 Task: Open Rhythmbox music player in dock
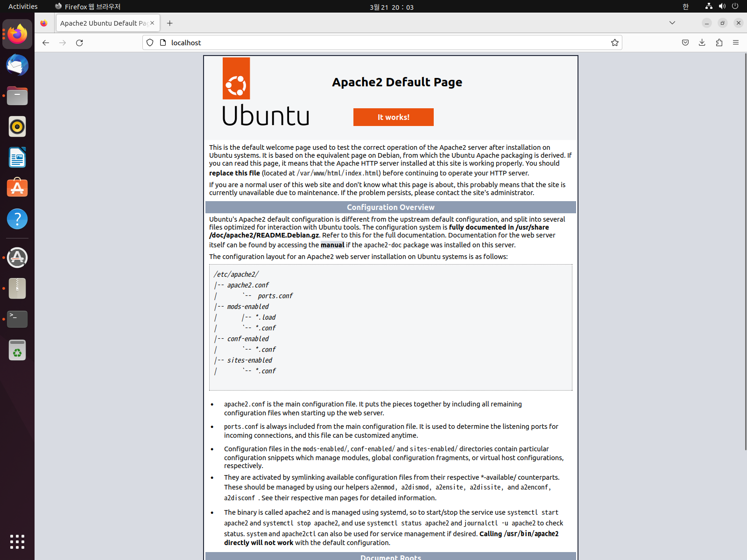point(17,126)
